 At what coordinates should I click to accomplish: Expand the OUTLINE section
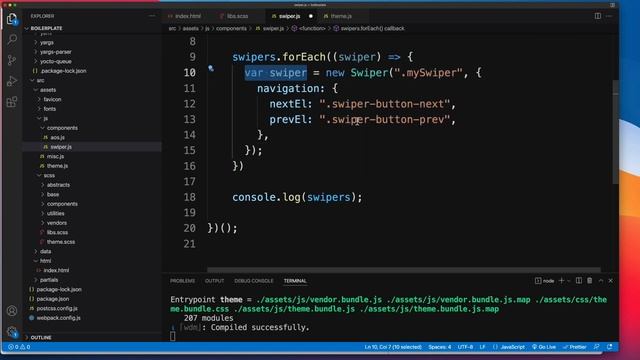[40, 338]
